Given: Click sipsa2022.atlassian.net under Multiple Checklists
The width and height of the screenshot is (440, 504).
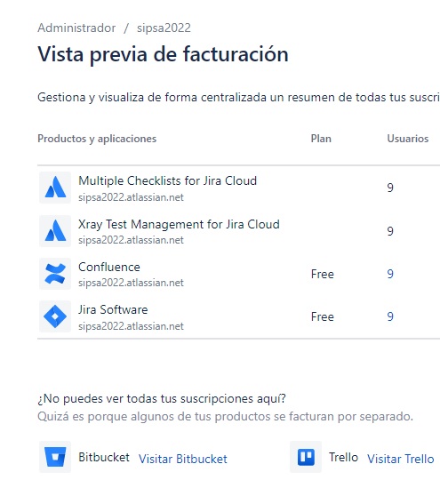Looking at the screenshot, I should point(132,197).
